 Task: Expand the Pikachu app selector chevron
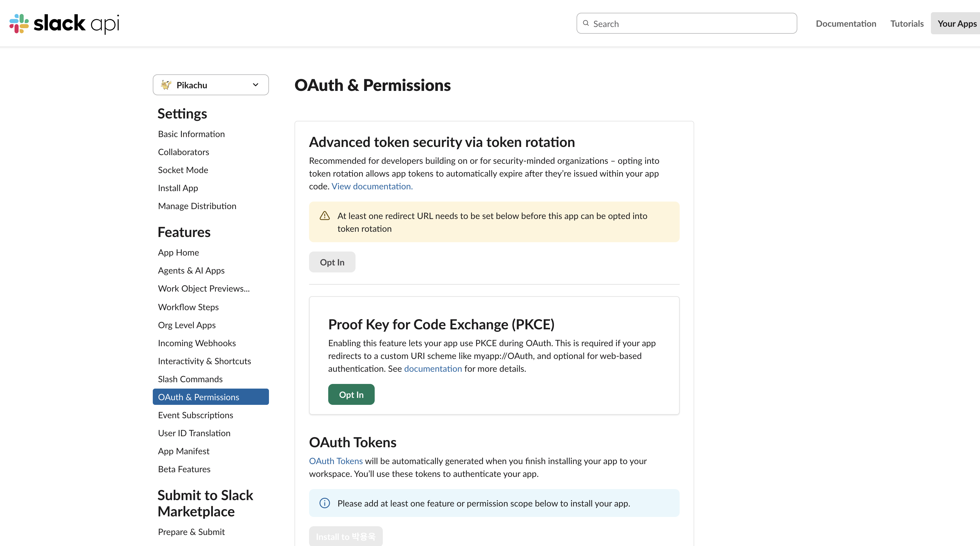pos(256,85)
